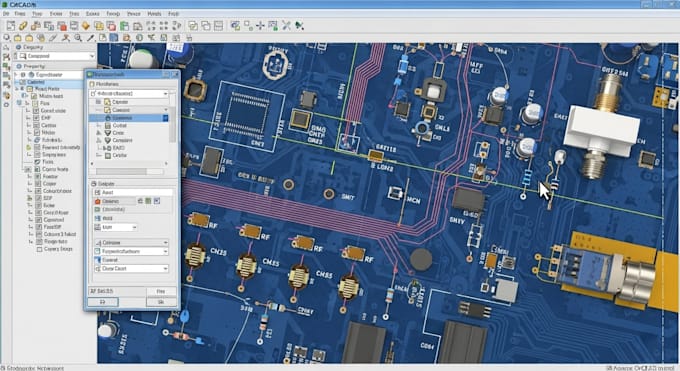Toggle the 'EHP' checkbox in the property tree
Image resolution: width=680 pixels, height=371 pixels.
tap(37, 118)
